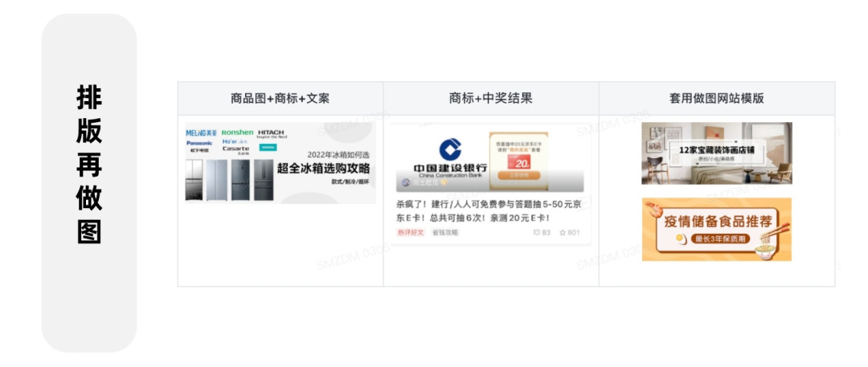The width and height of the screenshot is (868, 367).
Task: Click the orange button on the prize card
Action: point(518,176)
